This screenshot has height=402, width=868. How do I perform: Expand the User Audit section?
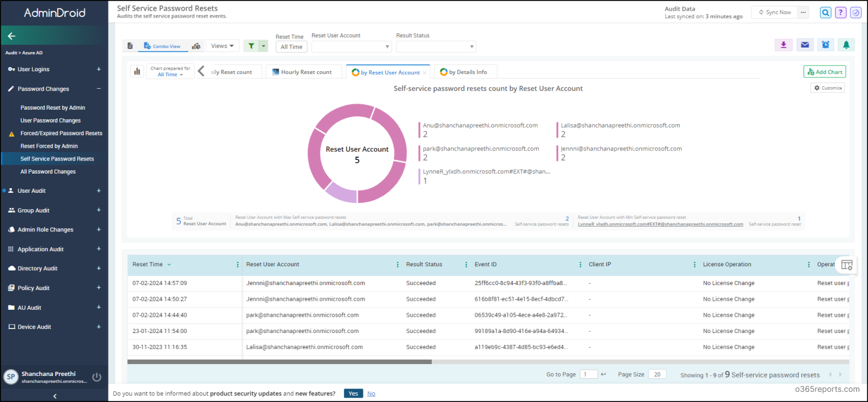(x=98, y=191)
